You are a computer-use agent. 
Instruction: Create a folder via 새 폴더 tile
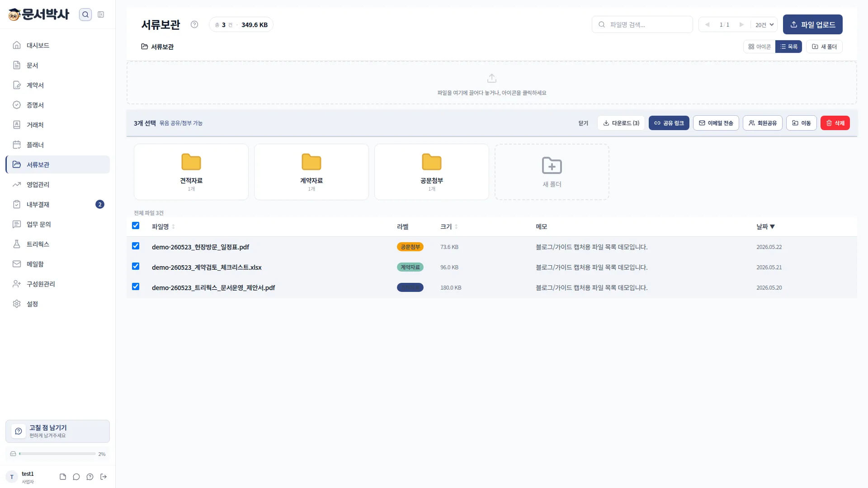tap(552, 172)
